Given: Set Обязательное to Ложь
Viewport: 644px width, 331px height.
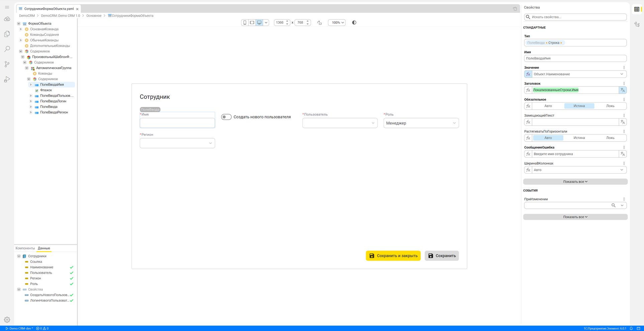Looking at the screenshot, I should 610,106.
